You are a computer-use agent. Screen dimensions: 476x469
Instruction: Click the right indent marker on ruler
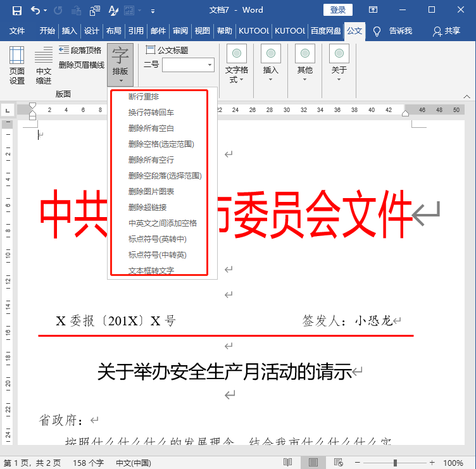[x=405, y=113]
